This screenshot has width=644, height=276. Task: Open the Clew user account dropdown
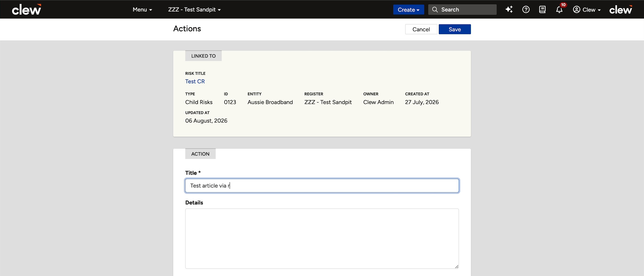[x=586, y=10]
